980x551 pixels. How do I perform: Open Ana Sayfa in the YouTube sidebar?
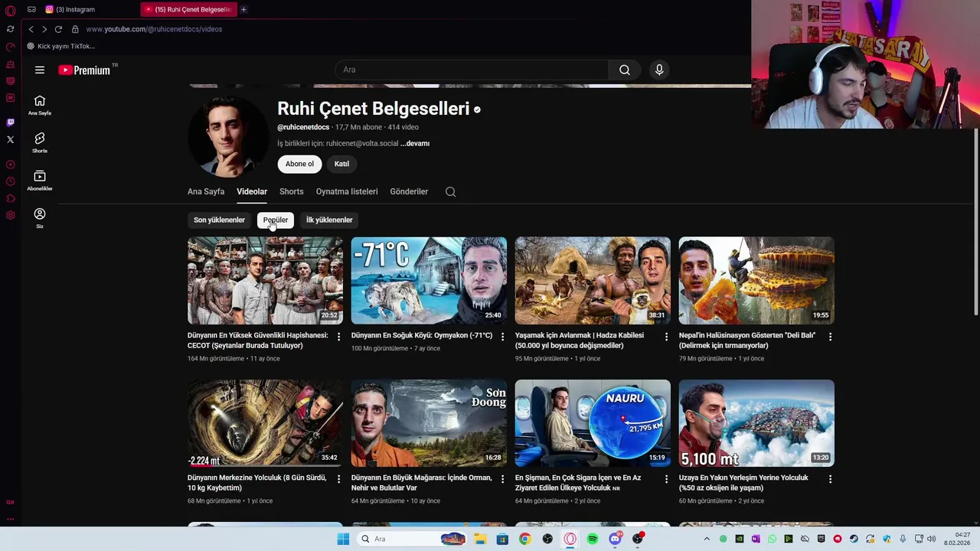click(40, 106)
